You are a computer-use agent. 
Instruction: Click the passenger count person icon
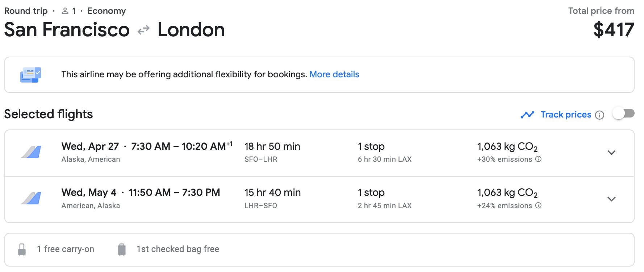pos(65,11)
